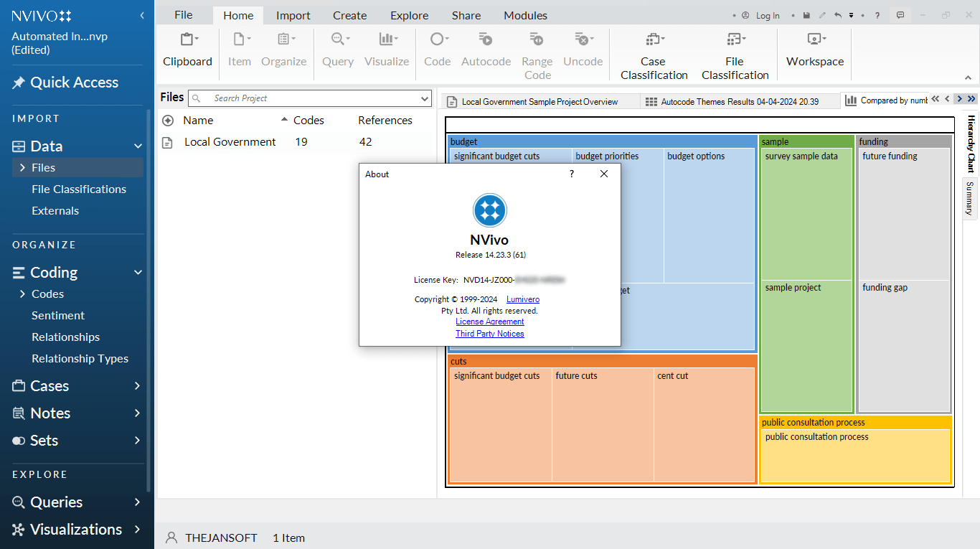Expand the Sets section
This screenshot has height=549, width=980.
[x=138, y=441]
